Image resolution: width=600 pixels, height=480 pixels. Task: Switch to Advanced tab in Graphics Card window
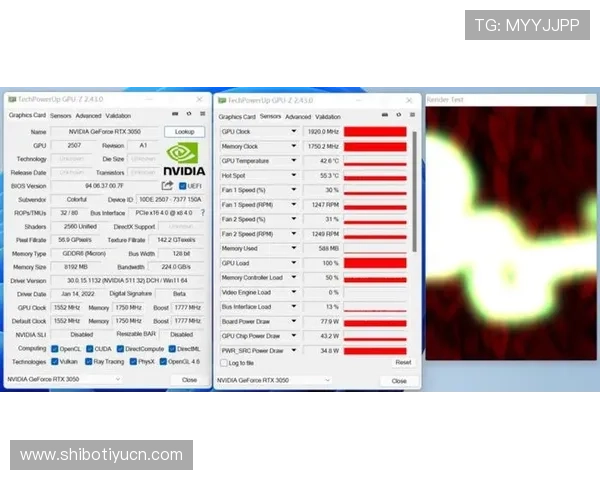[x=90, y=116]
